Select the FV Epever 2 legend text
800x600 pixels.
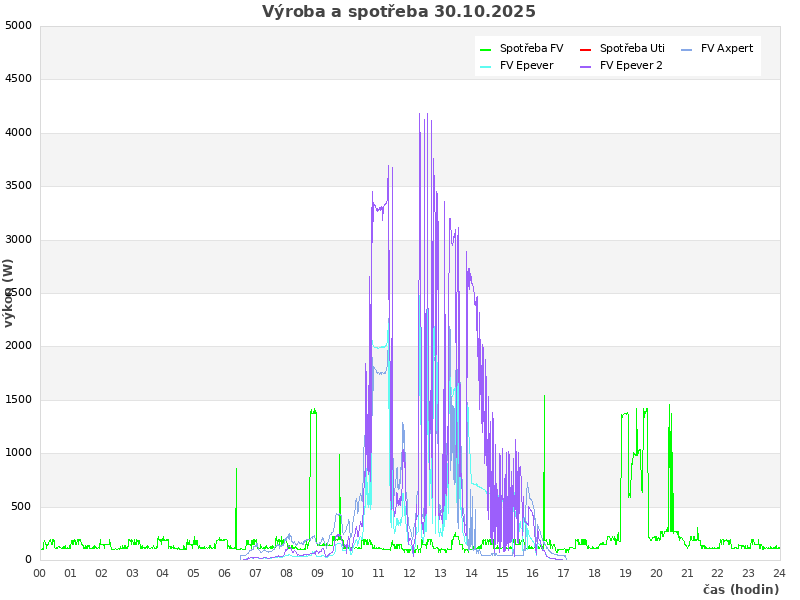pos(631,65)
